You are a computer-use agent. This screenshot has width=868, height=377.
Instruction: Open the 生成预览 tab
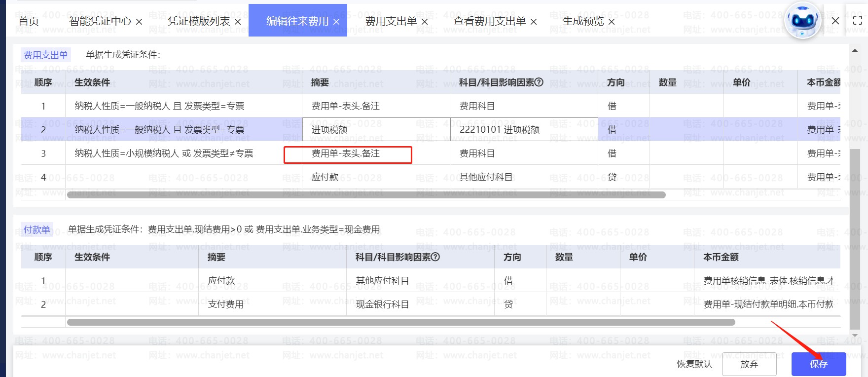583,21
